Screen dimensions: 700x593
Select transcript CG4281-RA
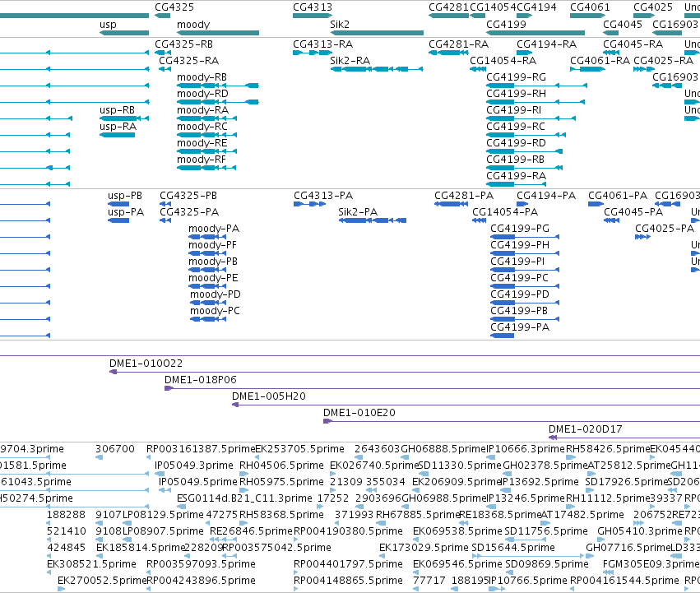458,44
